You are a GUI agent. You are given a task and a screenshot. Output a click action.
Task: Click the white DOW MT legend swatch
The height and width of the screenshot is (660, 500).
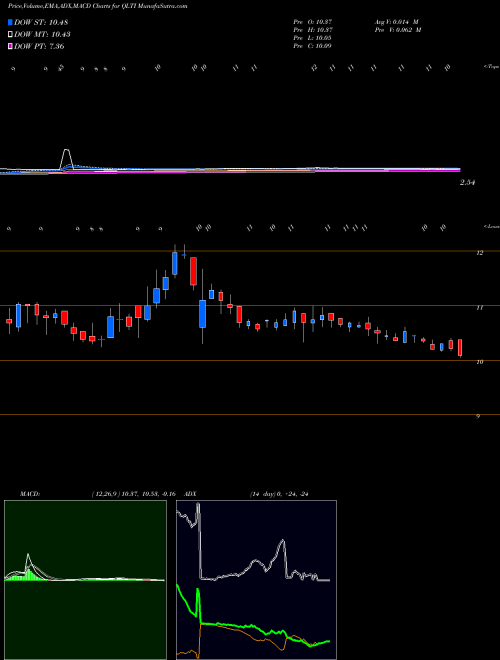[x=10, y=34]
